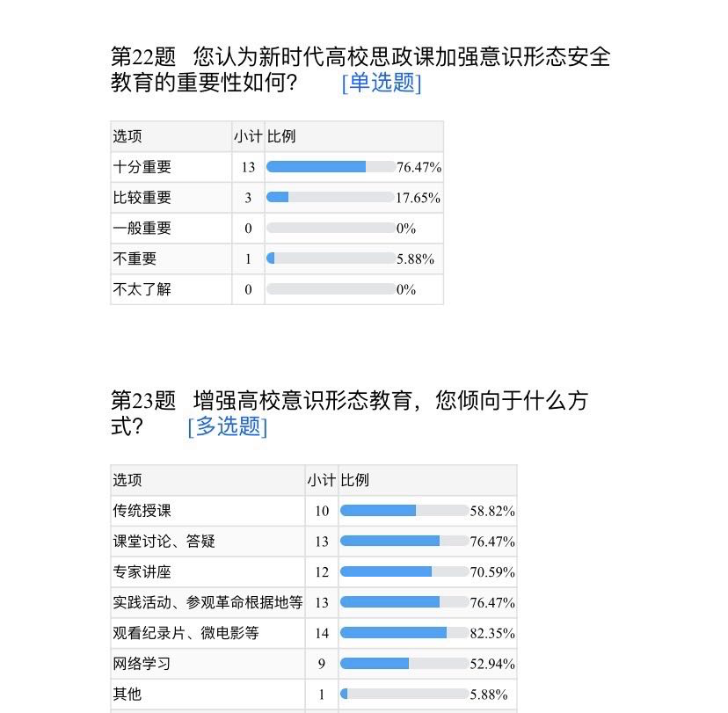Select the 一般重要 option row label
Image resolution: width=728 pixels, height=713 pixels.
(142, 229)
